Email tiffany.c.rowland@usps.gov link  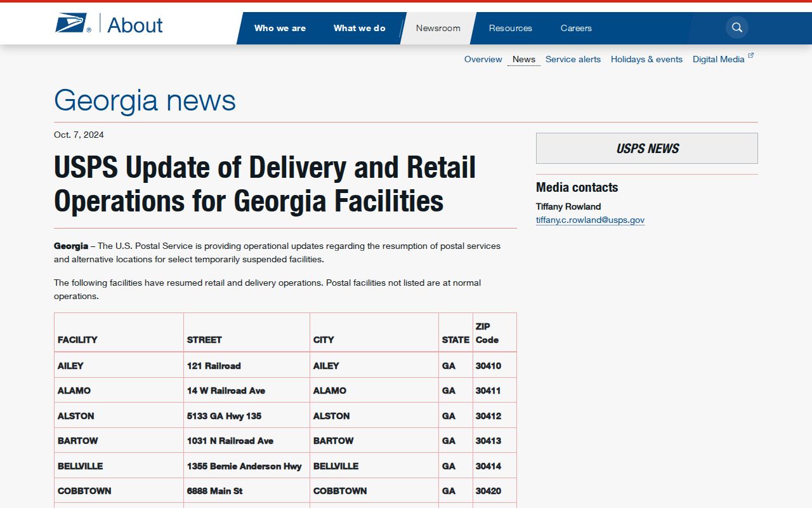590,220
